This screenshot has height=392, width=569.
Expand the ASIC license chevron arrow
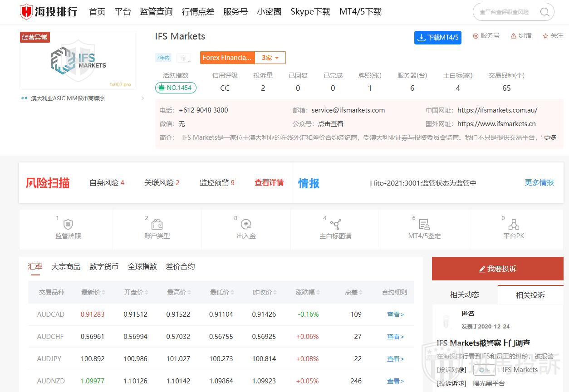tap(142, 98)
